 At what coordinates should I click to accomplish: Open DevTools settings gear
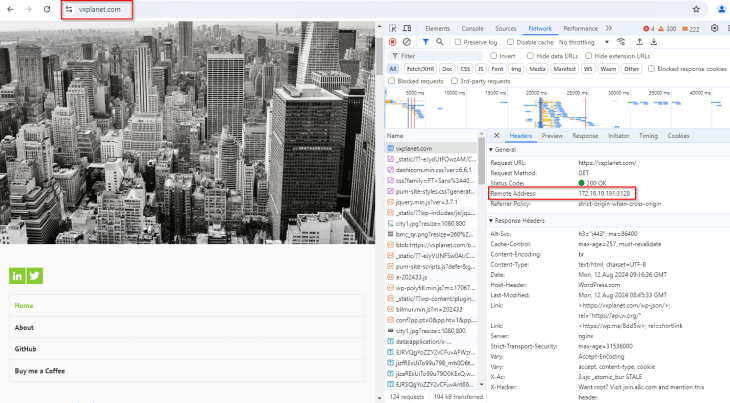coord(714,29)
